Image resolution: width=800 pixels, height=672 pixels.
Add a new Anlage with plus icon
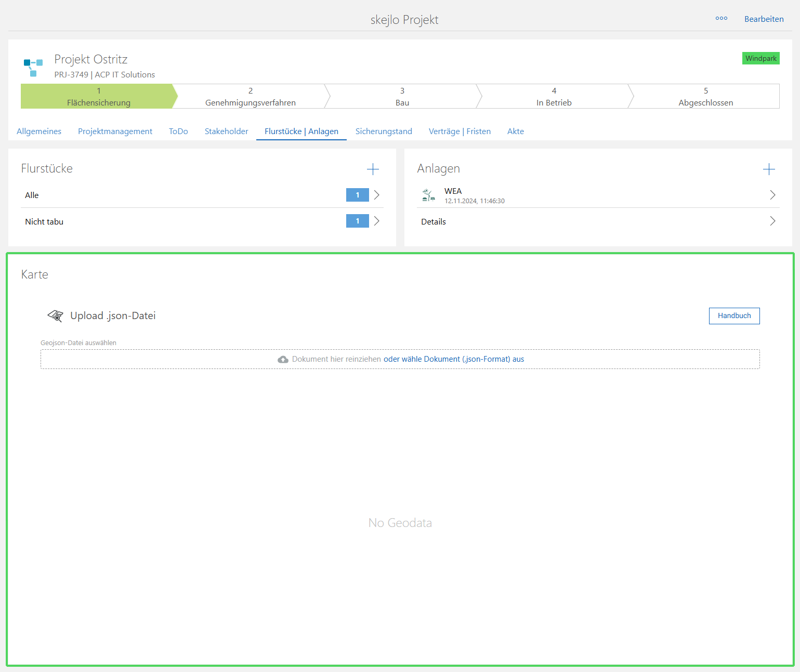click(769, 169)
